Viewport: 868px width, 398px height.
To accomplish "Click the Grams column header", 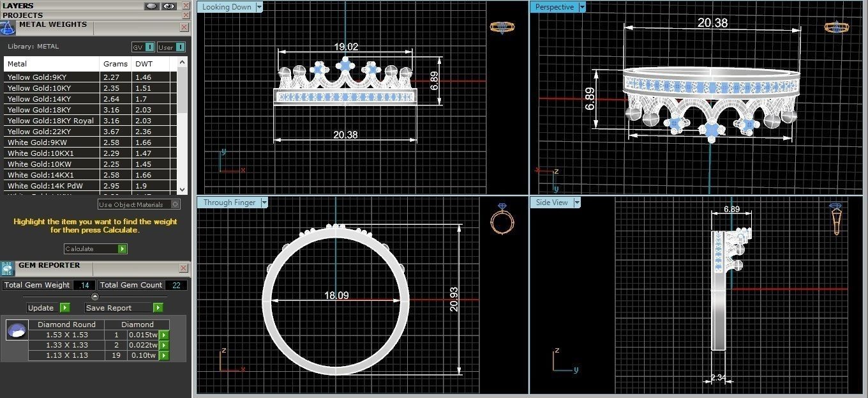I will [116, 64].
